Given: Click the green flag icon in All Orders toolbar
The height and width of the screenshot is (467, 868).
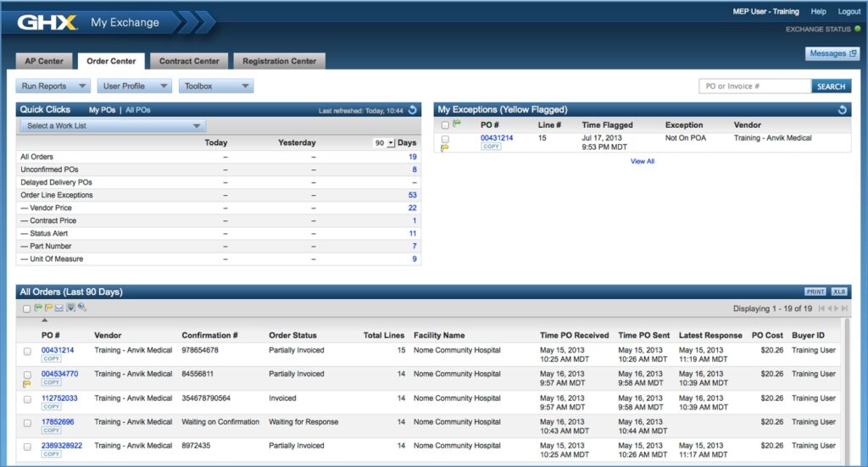Looking at the screenshot, I should pyautogui.click(x=38, y=308).
